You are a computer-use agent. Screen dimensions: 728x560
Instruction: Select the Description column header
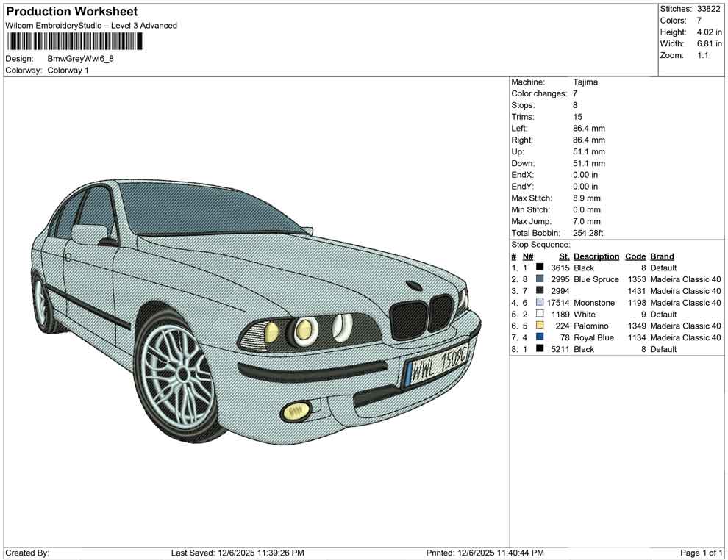[x=596, y=256]
